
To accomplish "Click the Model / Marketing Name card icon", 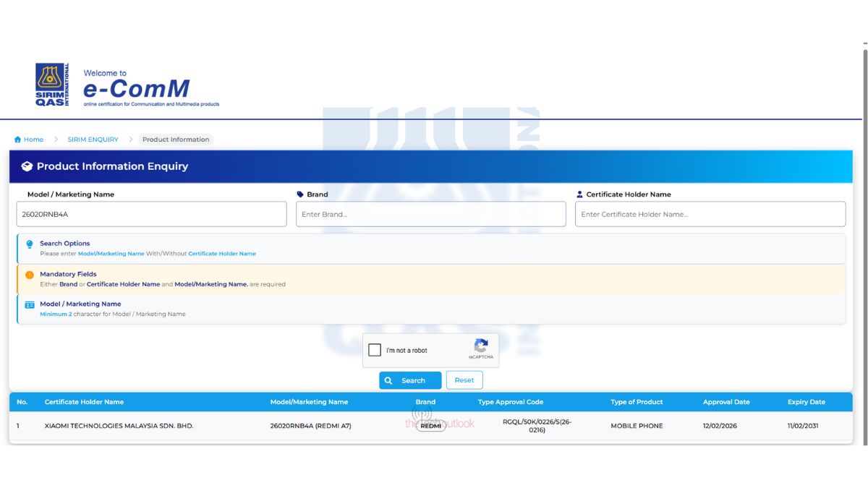I will click(30, 305).
